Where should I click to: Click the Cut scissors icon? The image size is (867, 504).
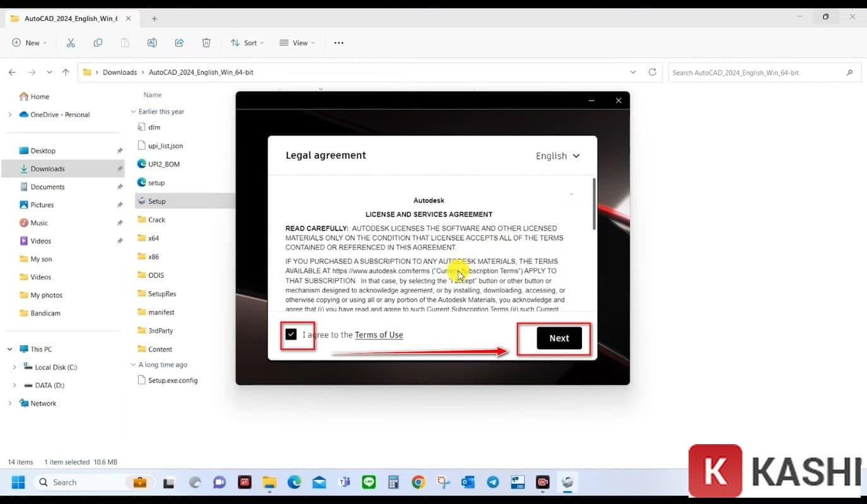pos(71,43)
